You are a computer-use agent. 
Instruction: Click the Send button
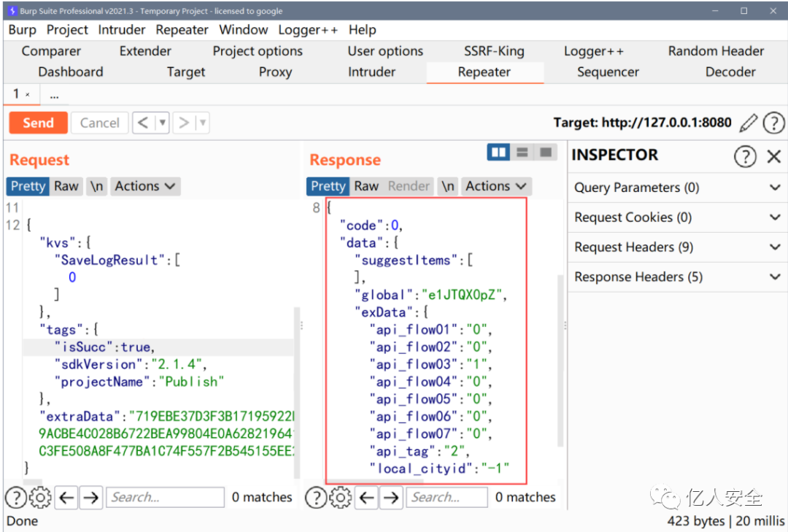[x=38, y=123]
